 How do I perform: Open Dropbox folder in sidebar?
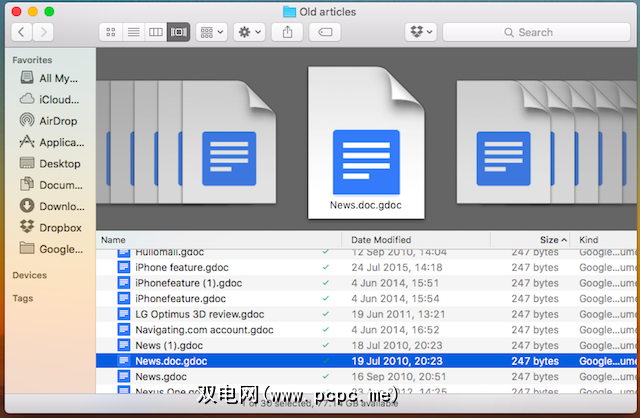(x=49, y=227)
